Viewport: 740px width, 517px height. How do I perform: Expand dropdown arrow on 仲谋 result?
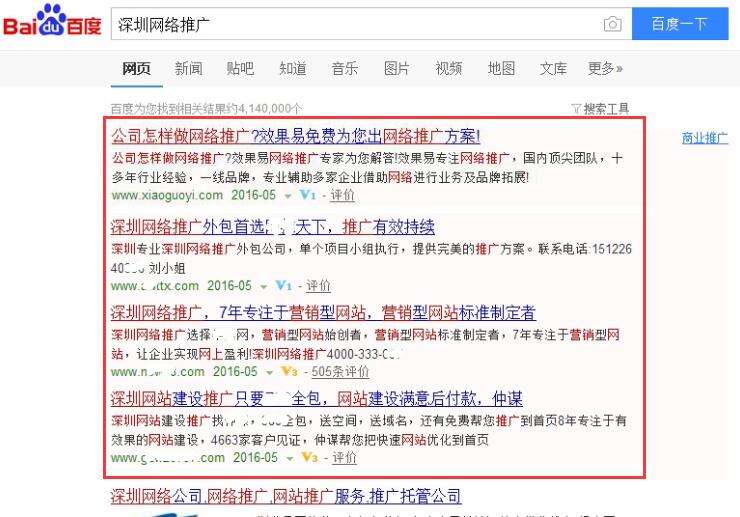click(x=290, y=458)
